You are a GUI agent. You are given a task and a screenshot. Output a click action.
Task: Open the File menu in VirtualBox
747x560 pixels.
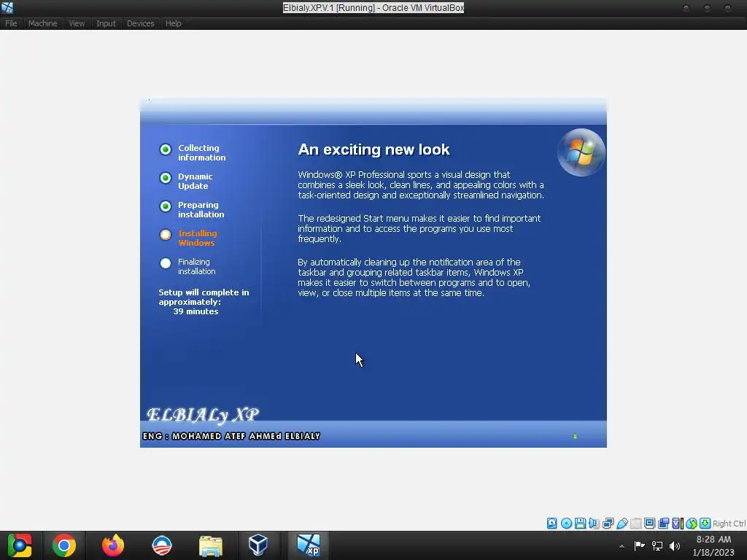point(11,23)
